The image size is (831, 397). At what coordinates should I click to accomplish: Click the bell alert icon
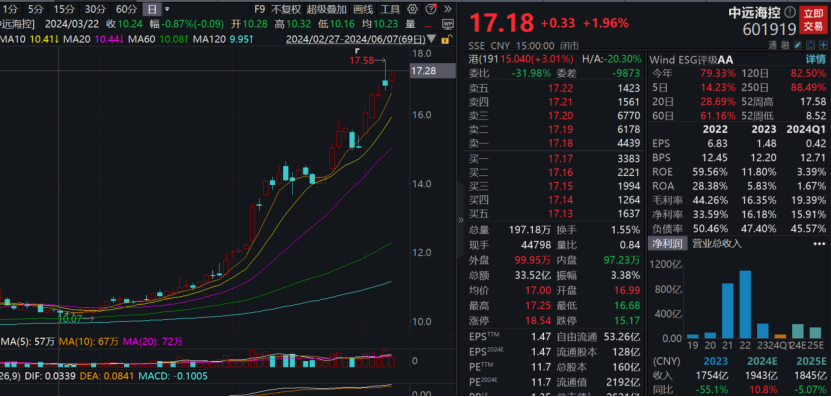811,46
